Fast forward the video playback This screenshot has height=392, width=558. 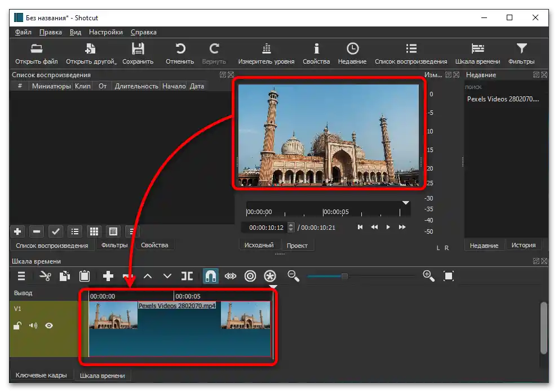click(x=402, y=227)
